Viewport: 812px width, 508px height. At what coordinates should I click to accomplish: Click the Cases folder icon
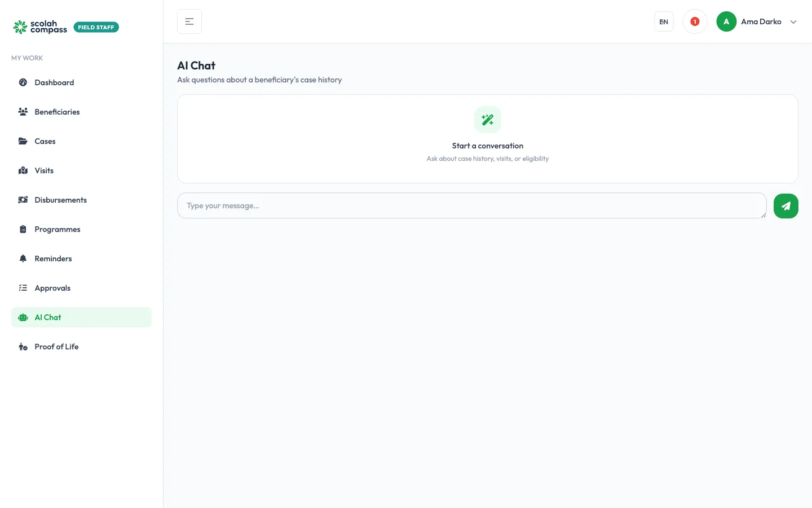tap(23, 141)
